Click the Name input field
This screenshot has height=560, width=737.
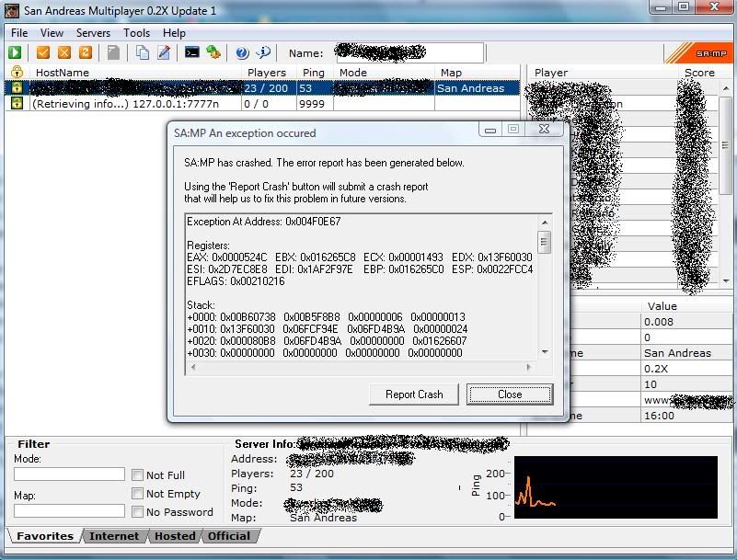(x=410, y=52)
